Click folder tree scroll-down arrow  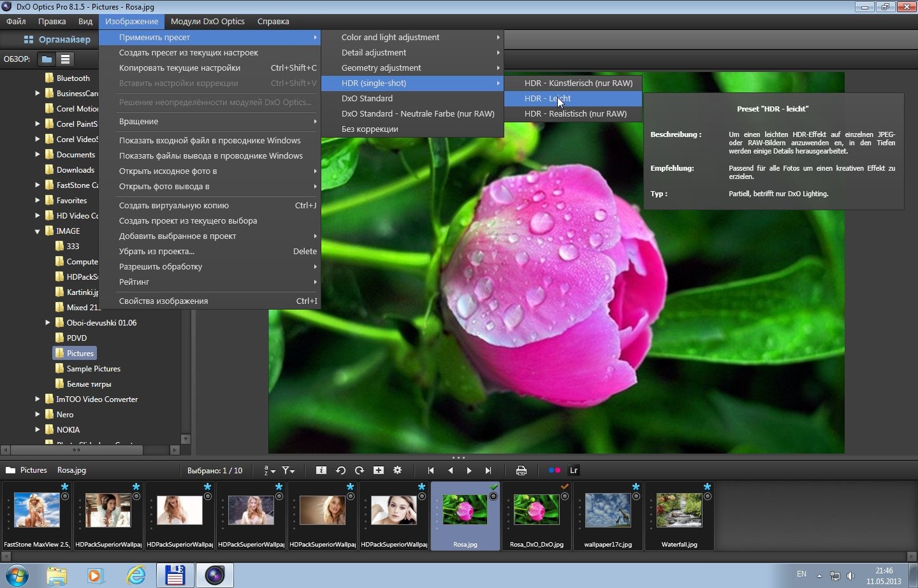[x=186, y=439]
